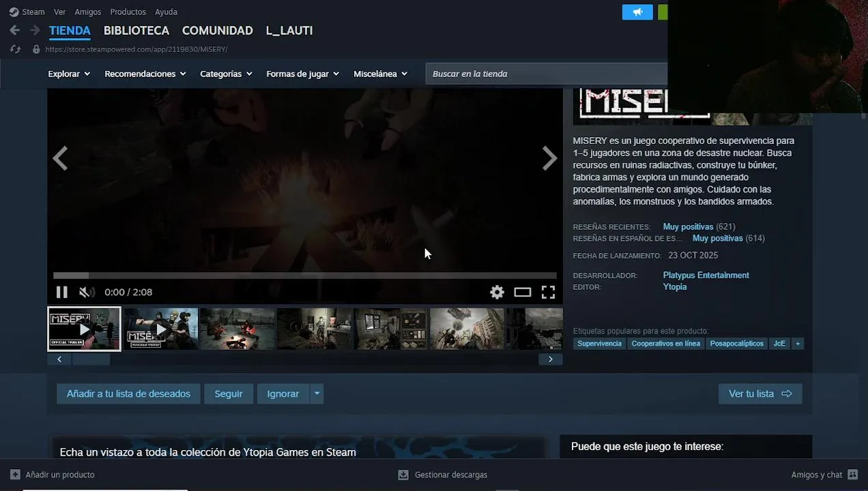Toggle theater mode on the video
This screenshot has width=868, height=491.
coord(523,292)
